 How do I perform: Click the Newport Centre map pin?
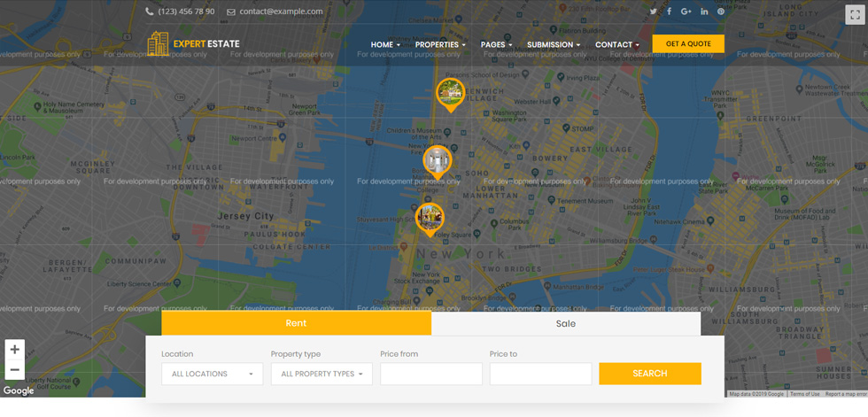[x=283, y=137]
